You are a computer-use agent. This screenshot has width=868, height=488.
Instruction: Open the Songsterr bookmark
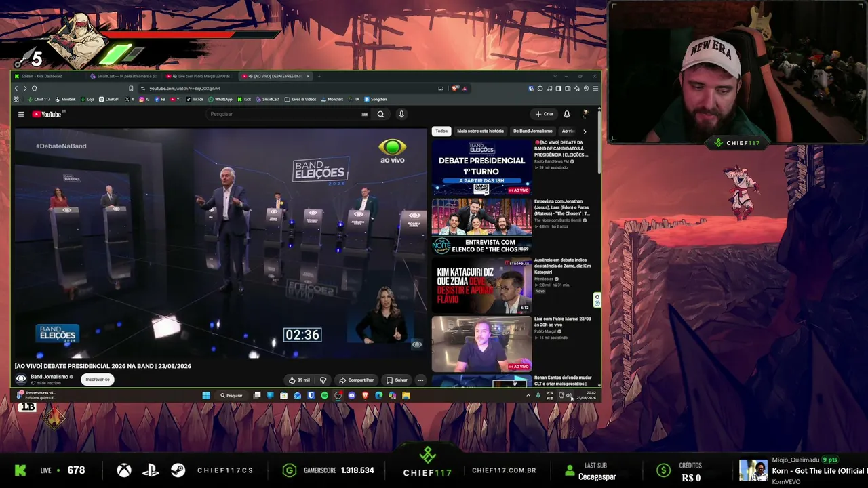click(x=376, y=99)
